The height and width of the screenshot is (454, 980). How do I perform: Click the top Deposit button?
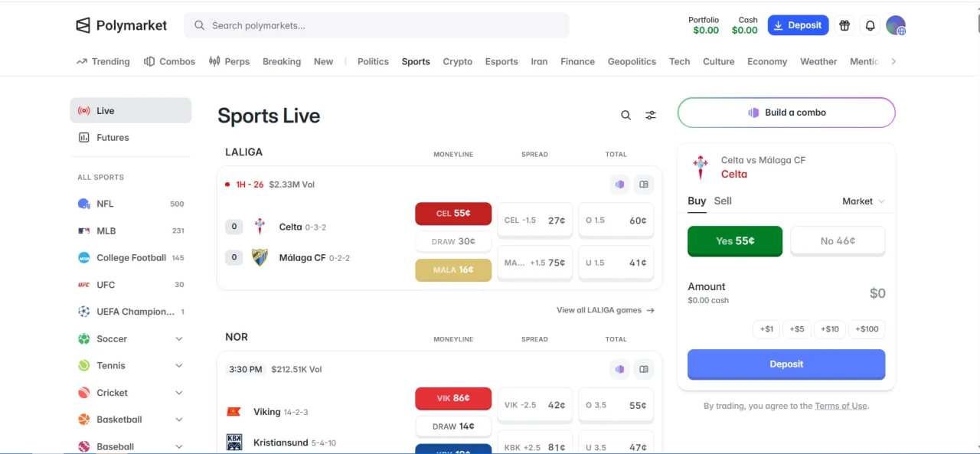pos(798,25)
